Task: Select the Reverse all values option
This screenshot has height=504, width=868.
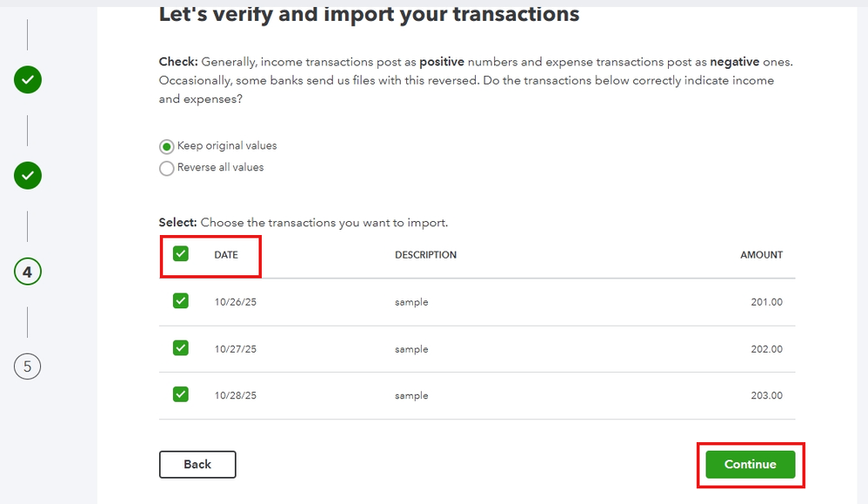Action: tap(167, 168)
